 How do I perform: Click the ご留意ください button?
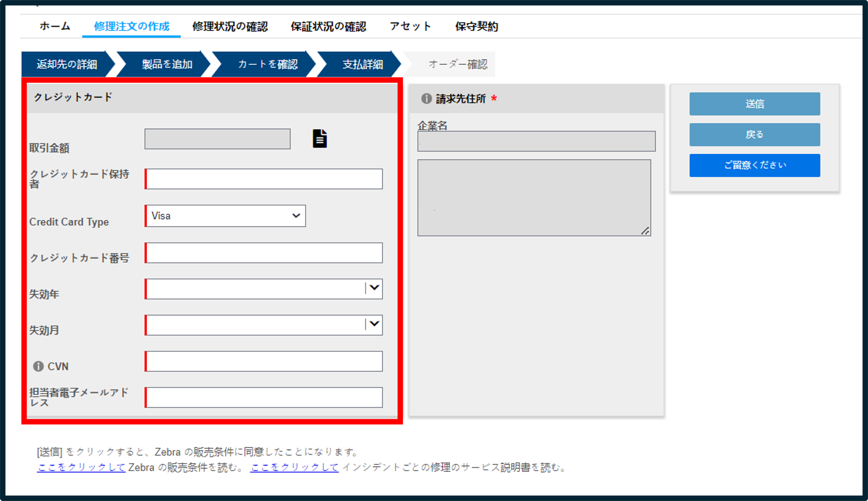[754, 165]
